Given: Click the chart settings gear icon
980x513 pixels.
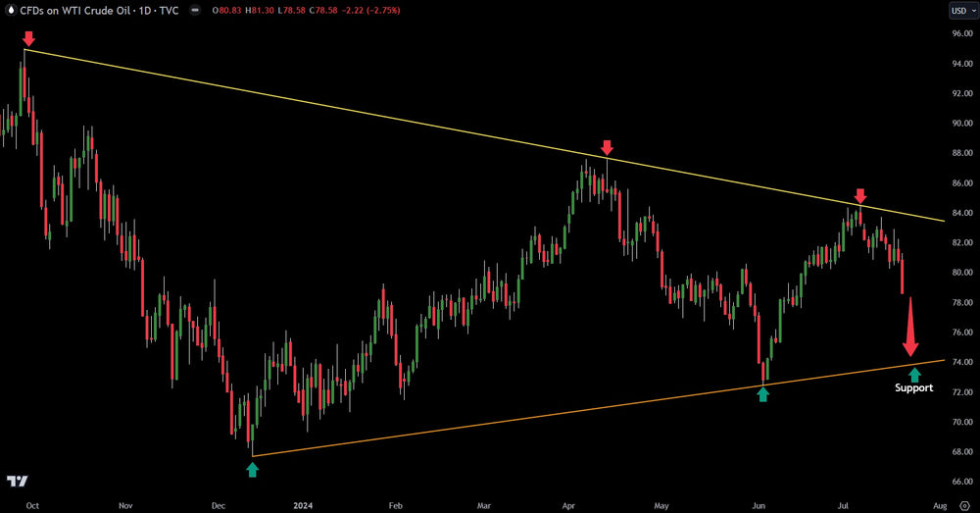Looking at the screenshot, I should tap(964, 503).
